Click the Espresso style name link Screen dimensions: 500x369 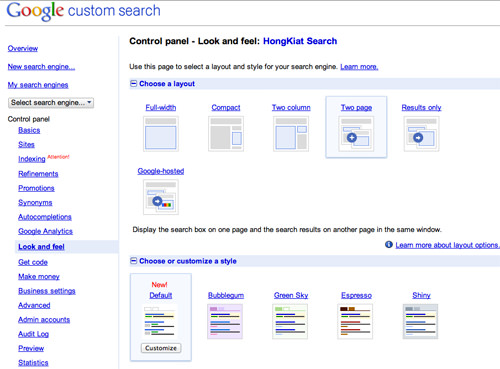[356, 295]
